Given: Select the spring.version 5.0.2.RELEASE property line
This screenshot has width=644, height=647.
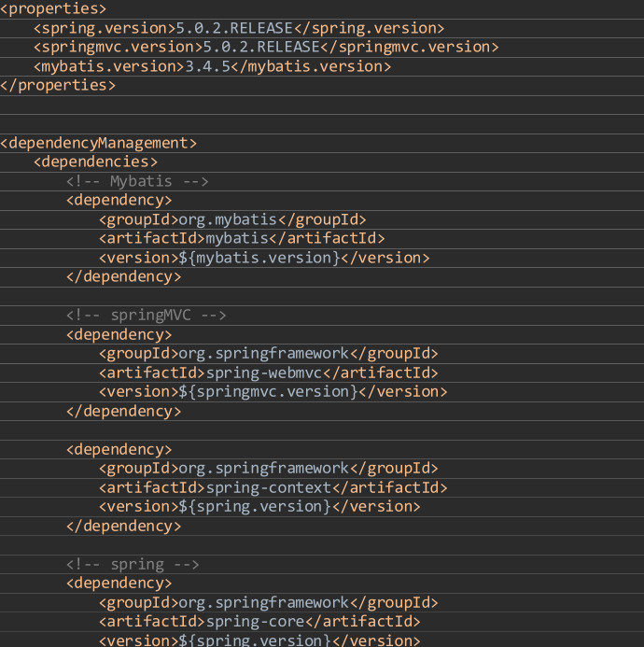Looking at the screenshot, I should point(239,28).
